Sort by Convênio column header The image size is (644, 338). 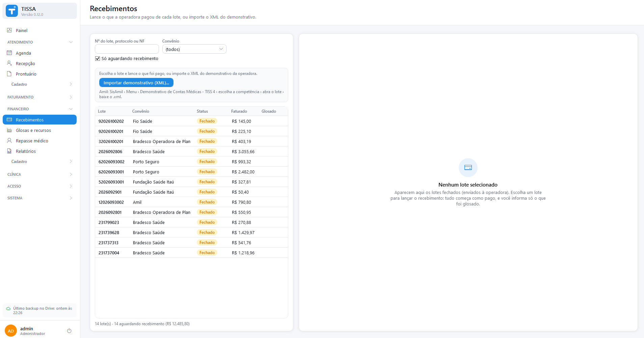pos(141,111)
